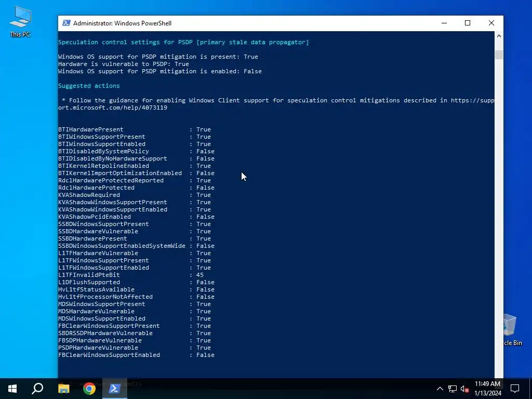This screenshot has height=399, width=532.
Task: Click 'FBClearWindowsSupportEnabled' row
Action: [x=136, y=355]
